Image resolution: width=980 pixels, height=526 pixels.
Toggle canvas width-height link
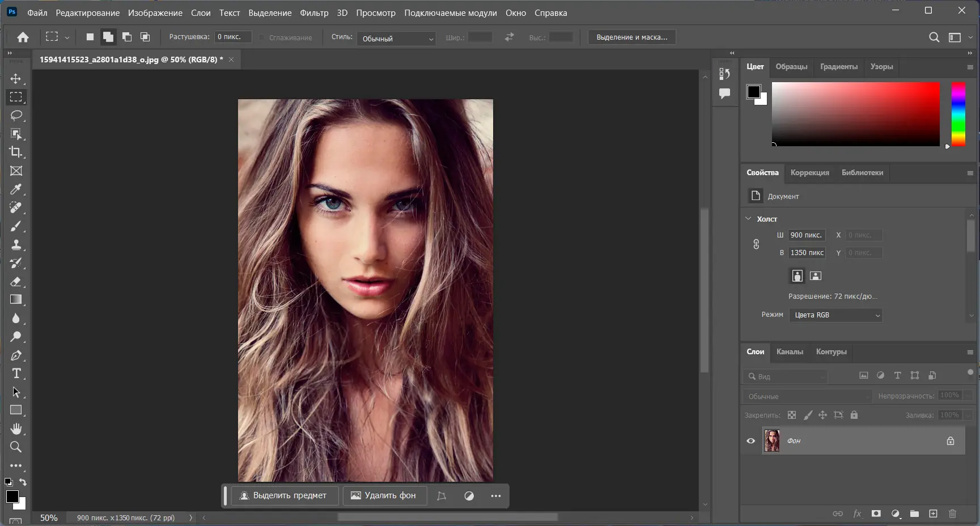point(756,244)
